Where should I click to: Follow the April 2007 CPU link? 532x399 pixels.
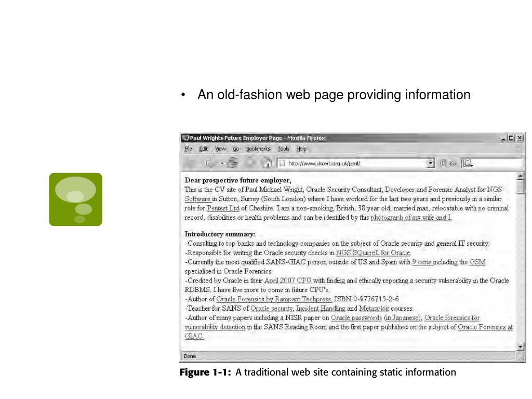pos(288,281)
